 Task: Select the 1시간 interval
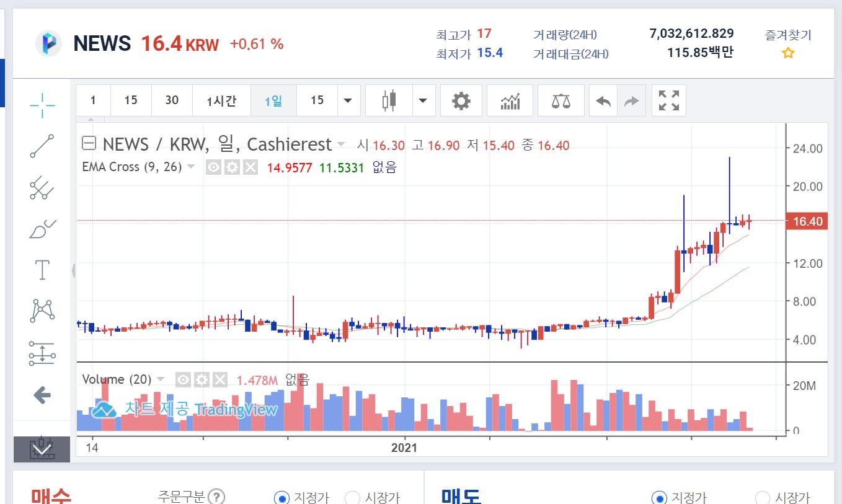click(221, 100)
